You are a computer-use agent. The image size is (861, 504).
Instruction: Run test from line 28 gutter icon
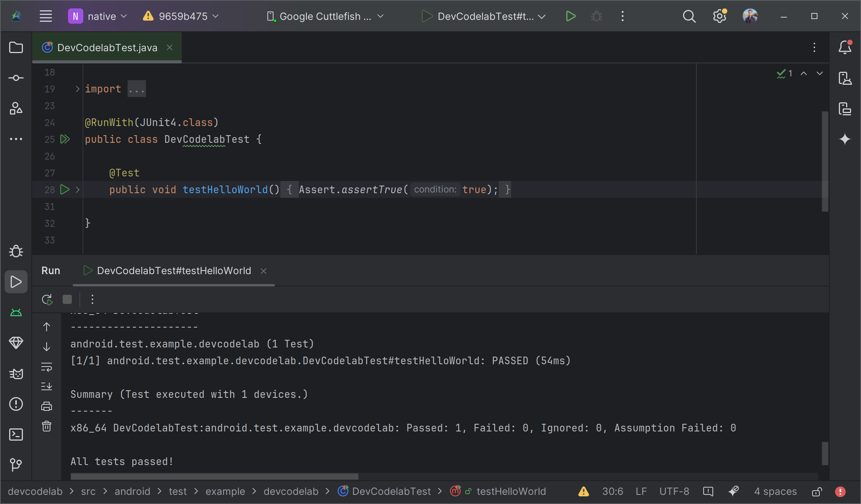(x=65, y=190)
